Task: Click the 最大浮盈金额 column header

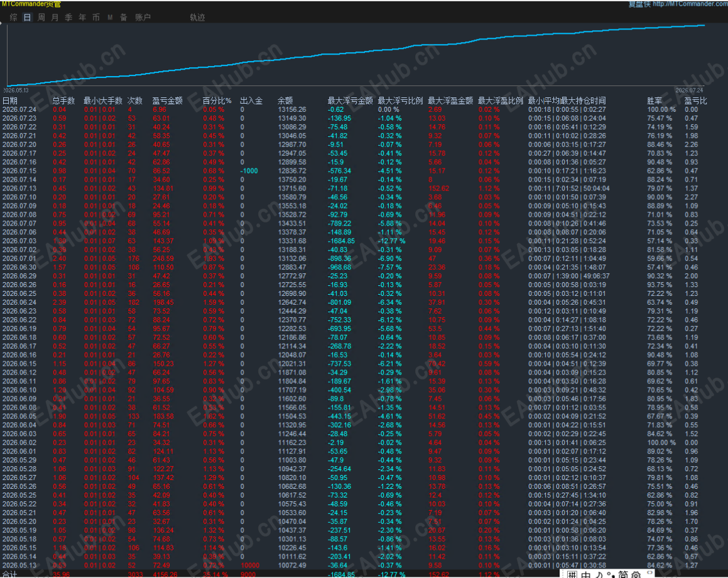Action: pos(450,101)
